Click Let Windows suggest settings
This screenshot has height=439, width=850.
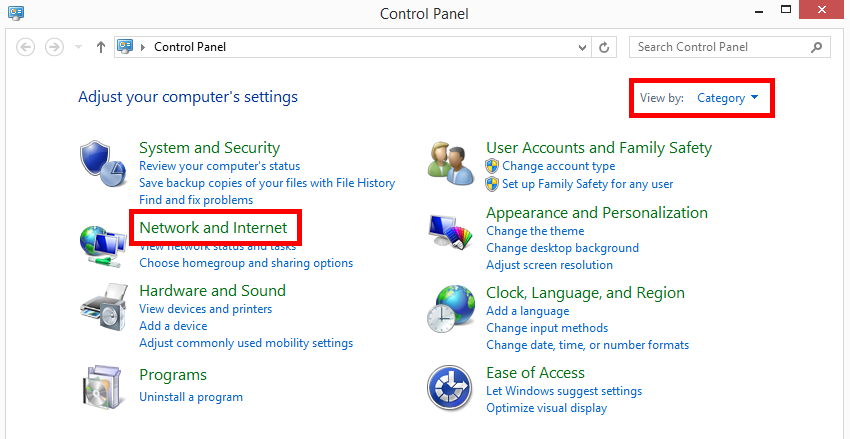click(564, 391)
